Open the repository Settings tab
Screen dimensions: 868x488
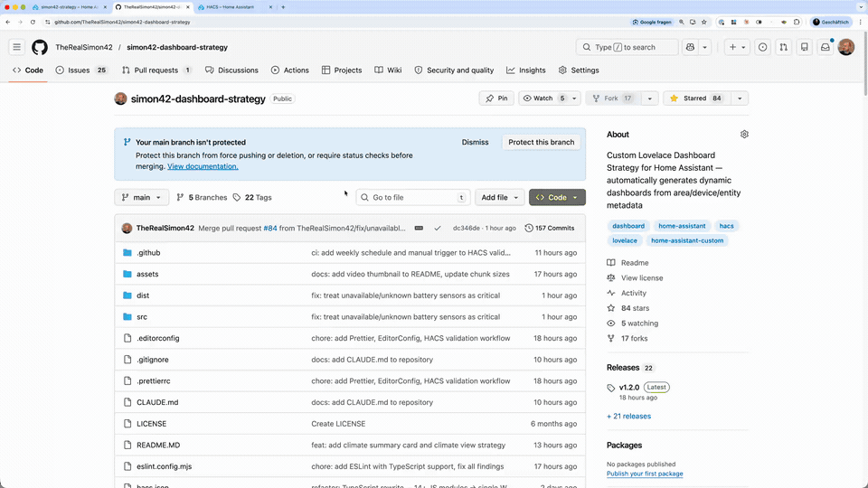tap(579, 70)
